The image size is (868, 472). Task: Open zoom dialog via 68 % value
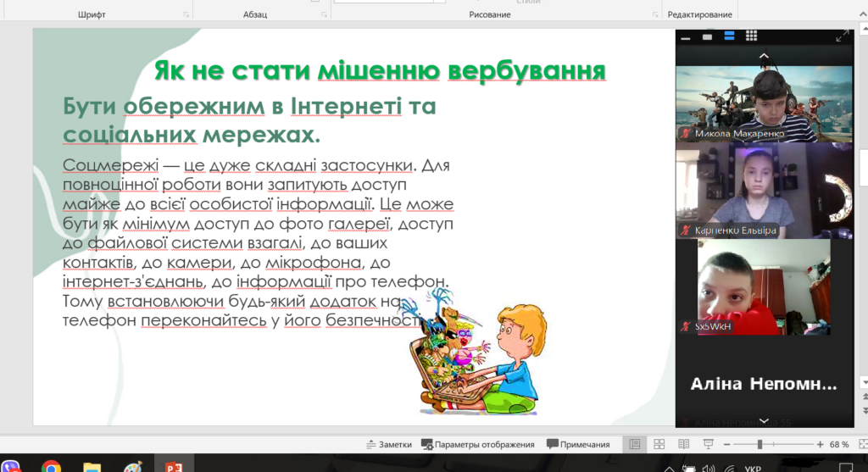click(x=839, y=444)
